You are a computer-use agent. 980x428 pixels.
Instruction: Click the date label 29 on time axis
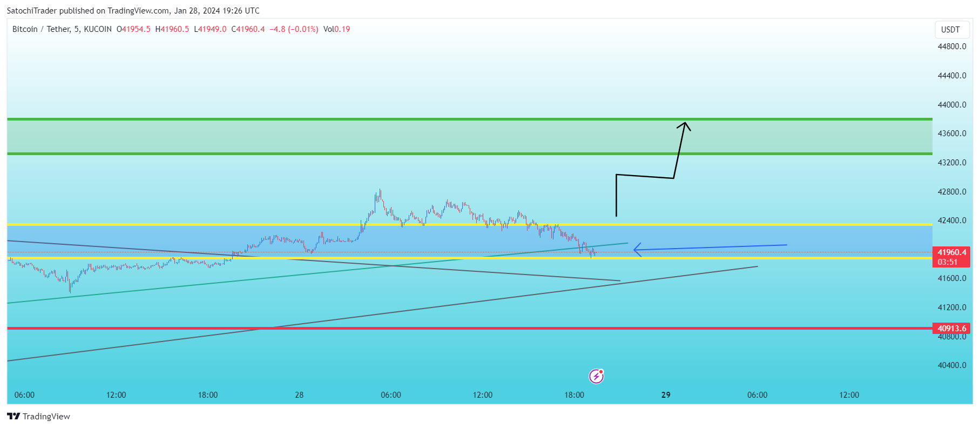666,395
